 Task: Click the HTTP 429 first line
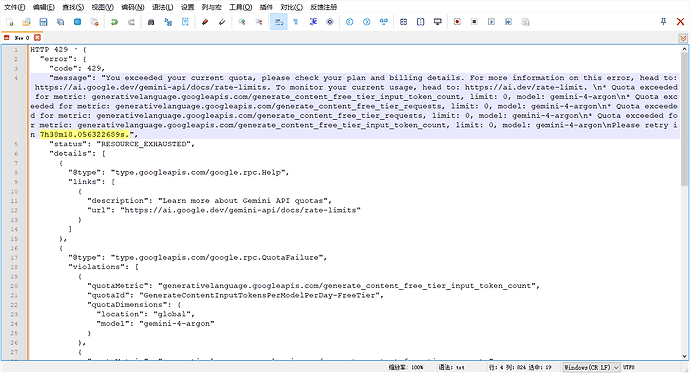point(59,49)
